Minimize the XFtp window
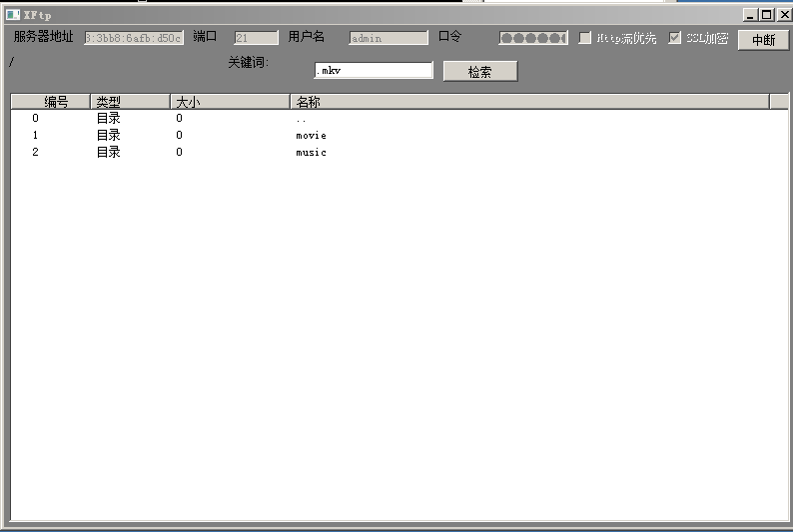793x532 pixels. (751, 15)
